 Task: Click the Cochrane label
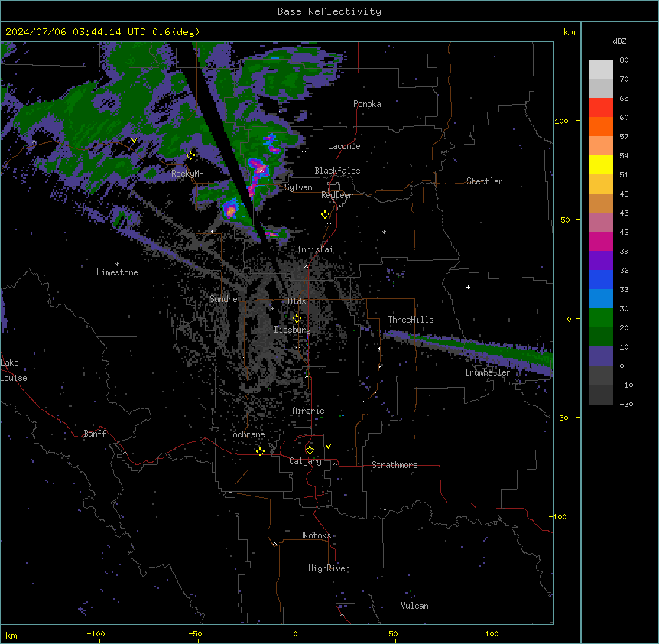pos(246,434)
